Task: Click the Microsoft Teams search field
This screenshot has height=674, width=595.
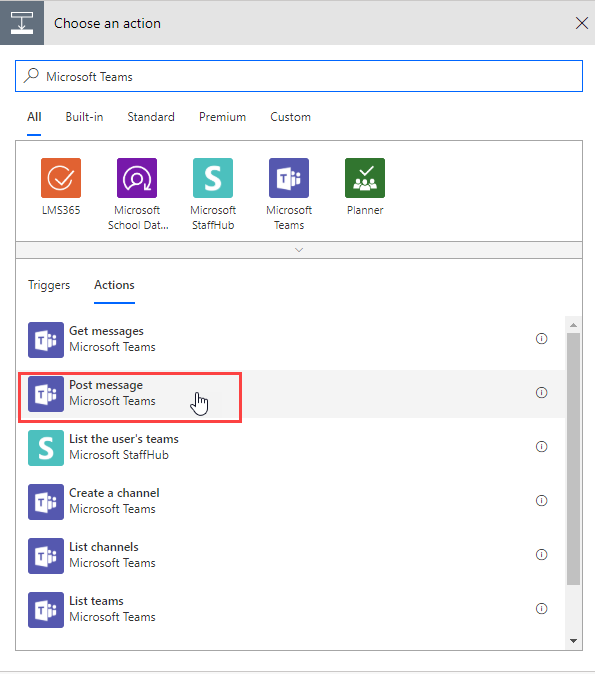Action: click(299, 77)
